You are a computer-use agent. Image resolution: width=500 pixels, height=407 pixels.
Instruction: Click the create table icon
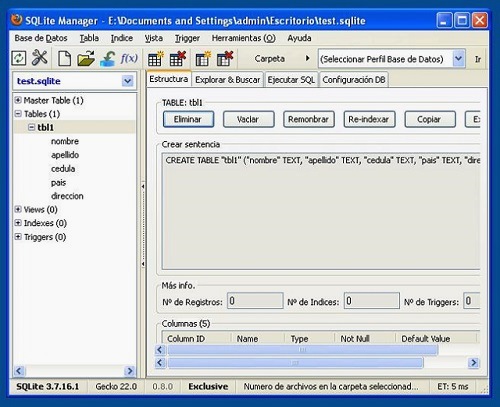[x=156, y=59]
